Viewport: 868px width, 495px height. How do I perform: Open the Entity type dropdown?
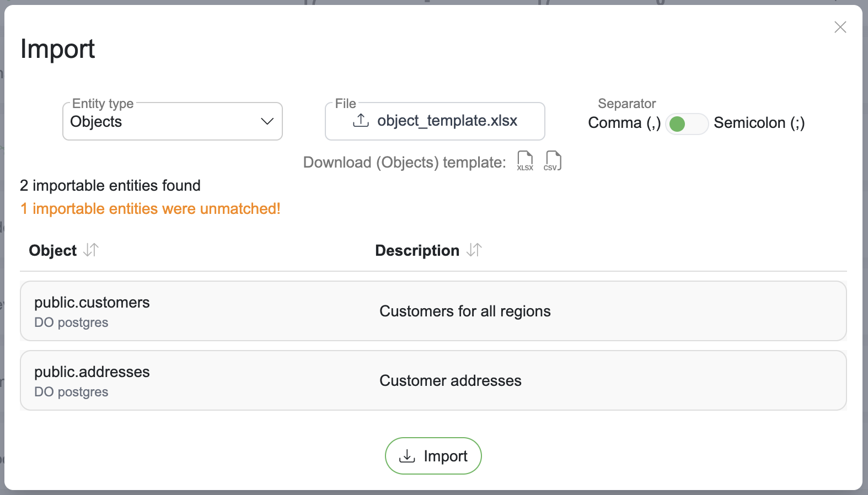(172, 121)
